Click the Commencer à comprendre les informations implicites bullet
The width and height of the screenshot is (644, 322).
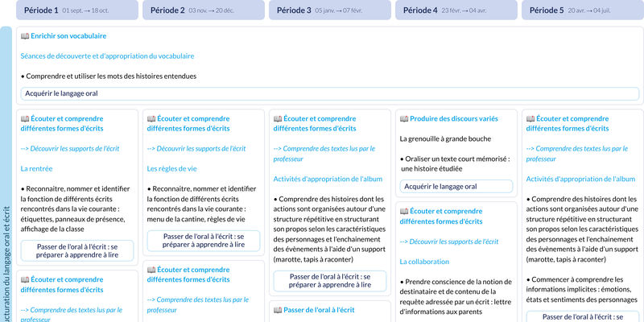[581, 290]
